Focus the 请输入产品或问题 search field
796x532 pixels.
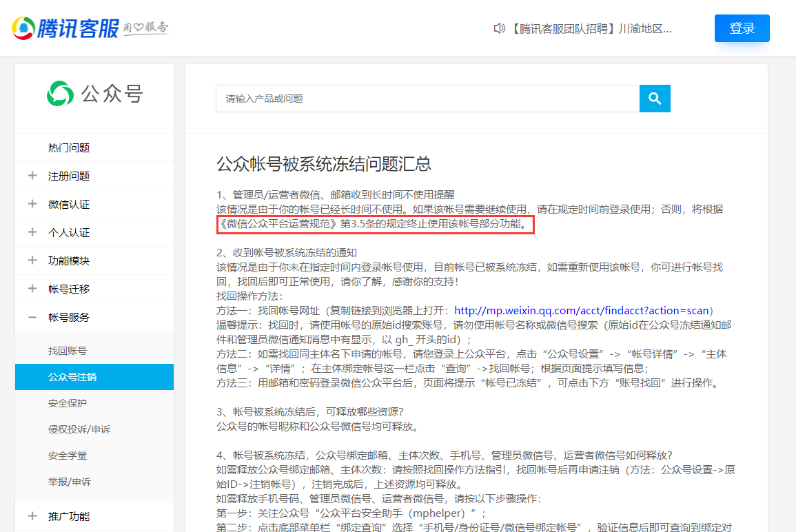point(427,99)
